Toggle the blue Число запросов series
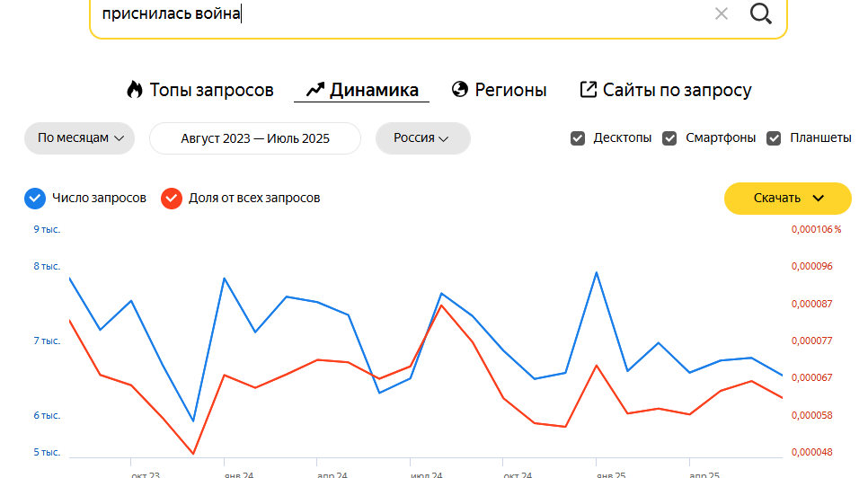 pyautogui.click(x=35, y=199)
